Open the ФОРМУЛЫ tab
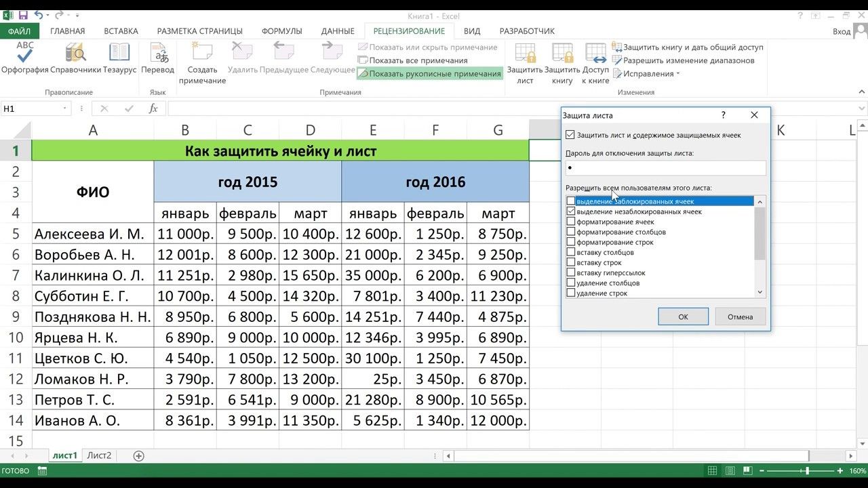This screenshot has width=868, height=488. [281, 31]
